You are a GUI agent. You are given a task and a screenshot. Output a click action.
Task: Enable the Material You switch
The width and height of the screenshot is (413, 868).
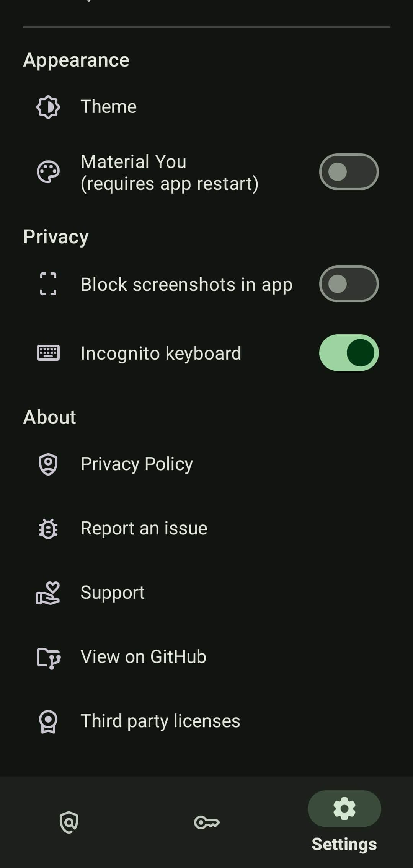[x=349, y=172]
